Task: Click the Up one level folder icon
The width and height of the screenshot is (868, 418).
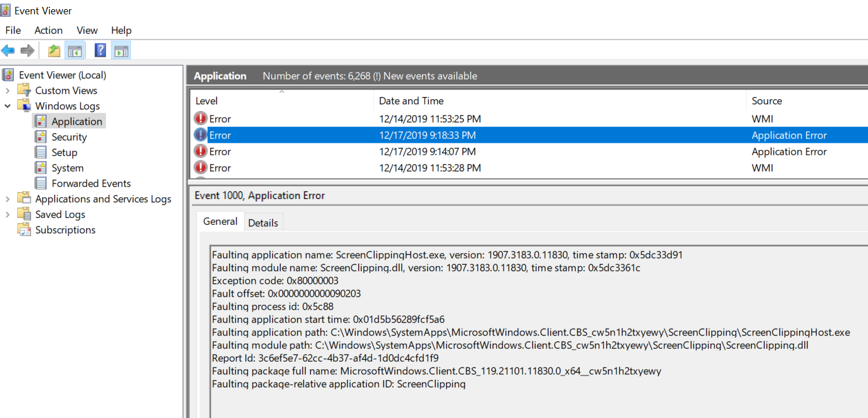Action: 54,50
